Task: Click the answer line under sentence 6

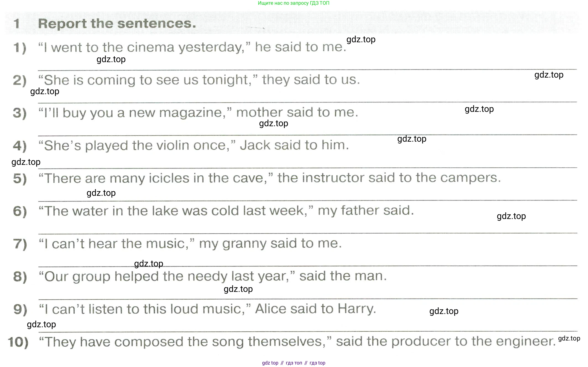Action: 307,233
